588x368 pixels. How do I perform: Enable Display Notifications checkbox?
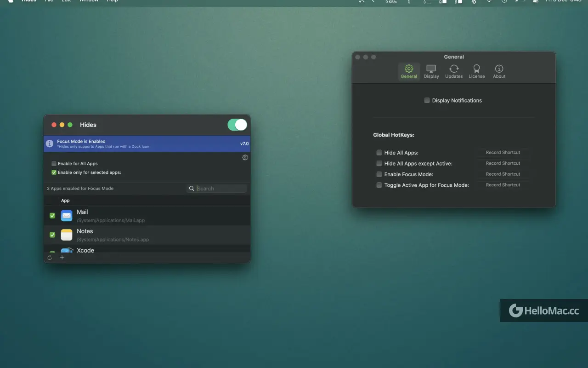pos(427,100)
